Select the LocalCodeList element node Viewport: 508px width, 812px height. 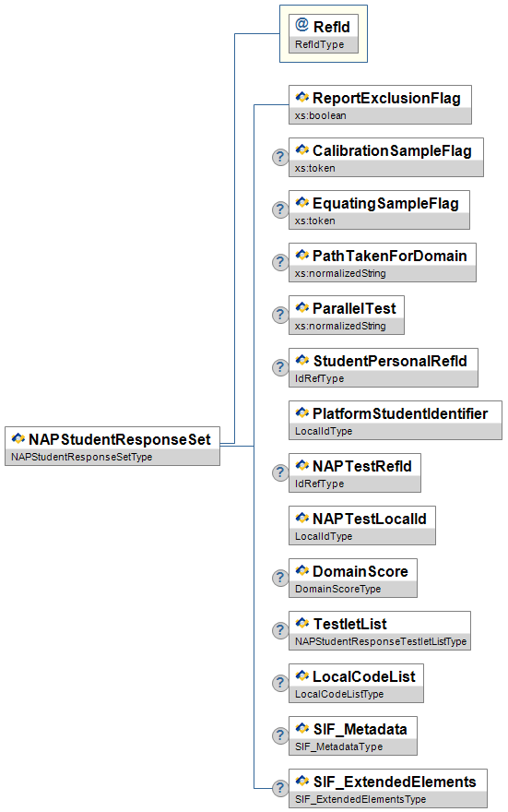tap(356, 683)
